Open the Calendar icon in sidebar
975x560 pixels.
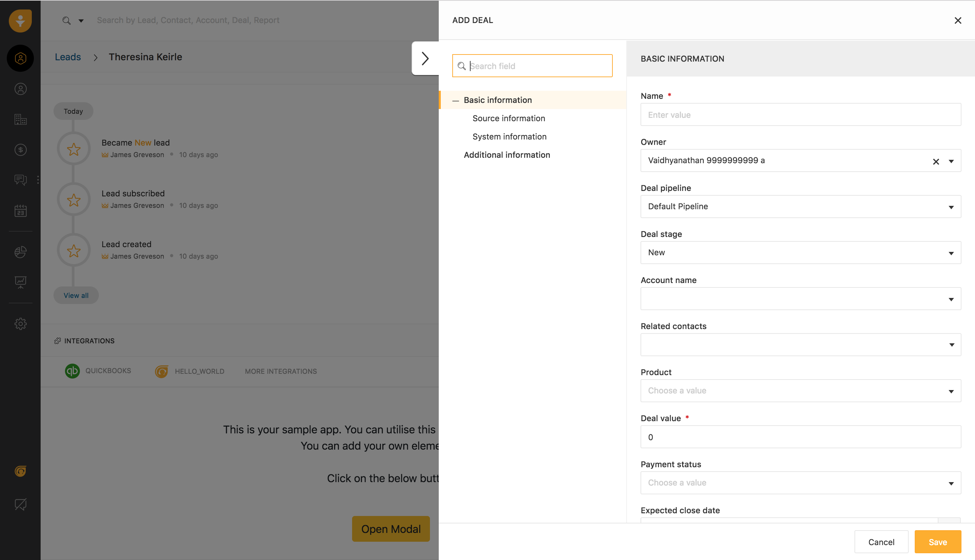[20, 210]
